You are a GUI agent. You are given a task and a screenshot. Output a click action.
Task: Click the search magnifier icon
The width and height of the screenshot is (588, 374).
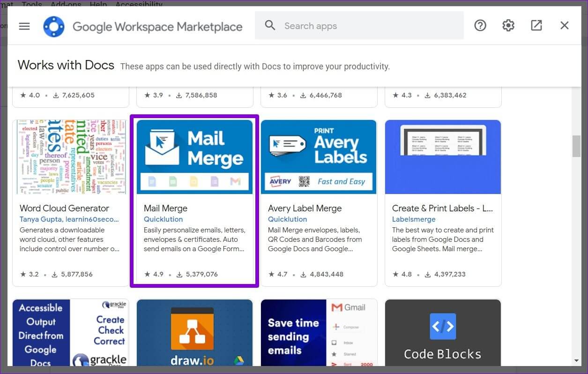pyautogui.click(x=270, y=25)
